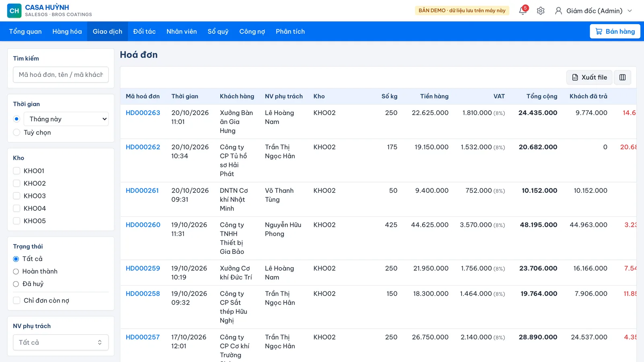The image size is (644, 362).
Task: Open NV phụ trách Tất cả dropdown
Action: point(61,342)
